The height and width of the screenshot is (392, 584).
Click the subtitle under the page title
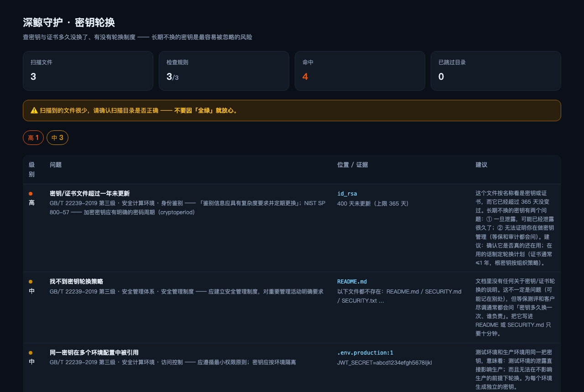[x=137, y=37]
